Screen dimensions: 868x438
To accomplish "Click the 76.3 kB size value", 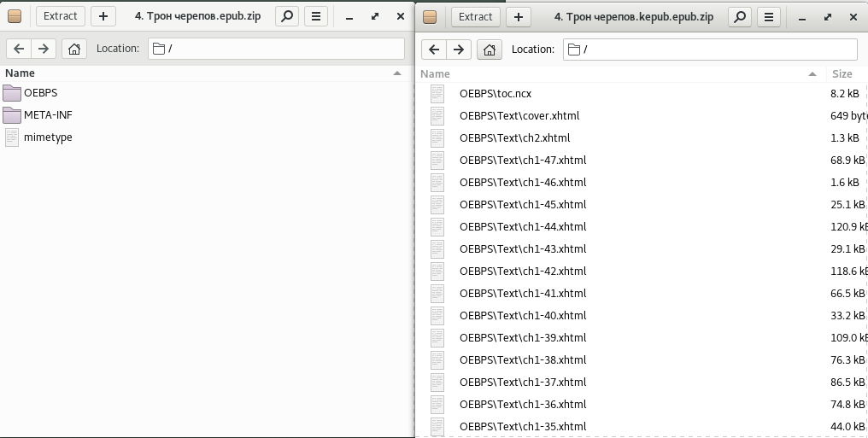I will pyautogui.click(x=847, y=359).
